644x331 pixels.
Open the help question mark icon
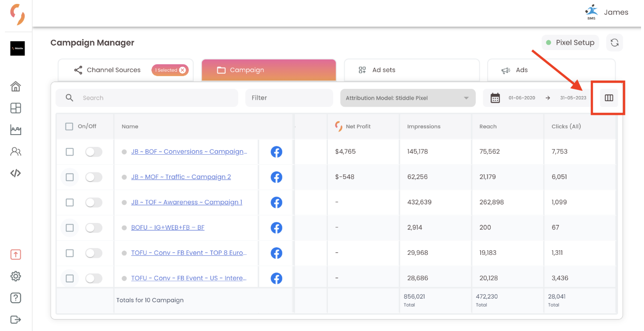[16, 298]
